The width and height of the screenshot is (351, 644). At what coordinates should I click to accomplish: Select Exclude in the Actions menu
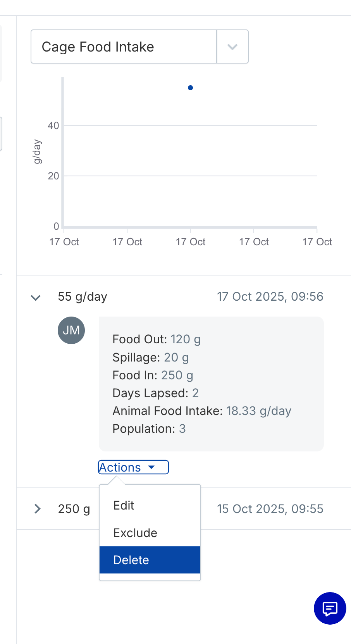pyautogui.click(x=135, y=533)
